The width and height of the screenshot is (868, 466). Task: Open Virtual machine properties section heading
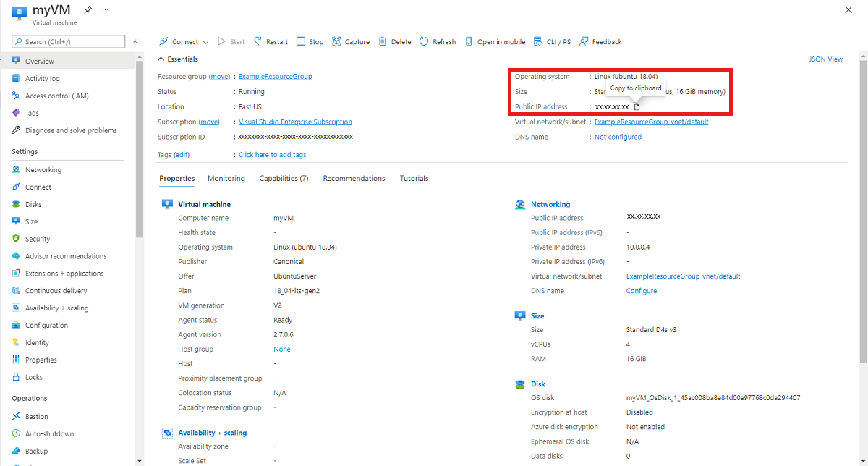point(205,205)
